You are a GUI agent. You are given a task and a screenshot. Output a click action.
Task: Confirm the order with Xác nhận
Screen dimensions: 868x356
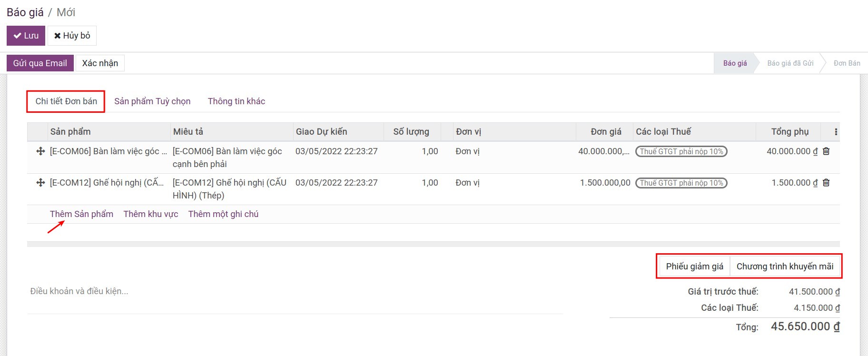point(100,63)
